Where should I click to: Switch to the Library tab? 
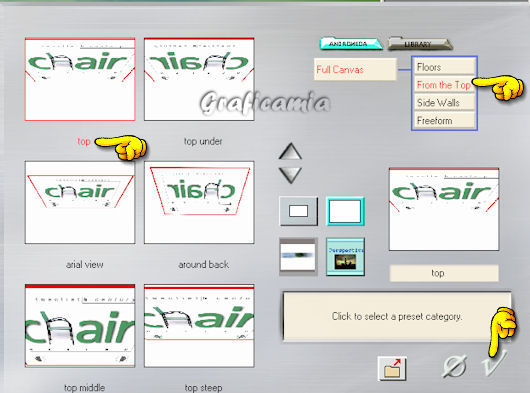(419, 44)
